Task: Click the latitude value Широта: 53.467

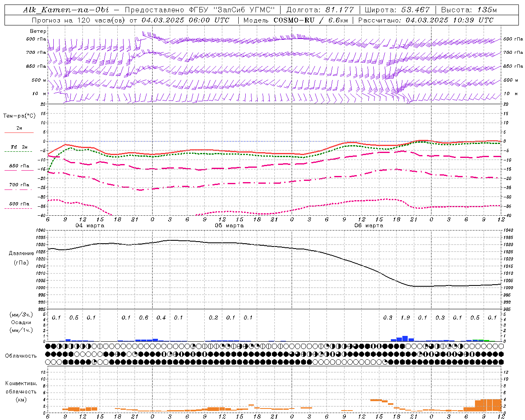Action: (x=397, y=10)
